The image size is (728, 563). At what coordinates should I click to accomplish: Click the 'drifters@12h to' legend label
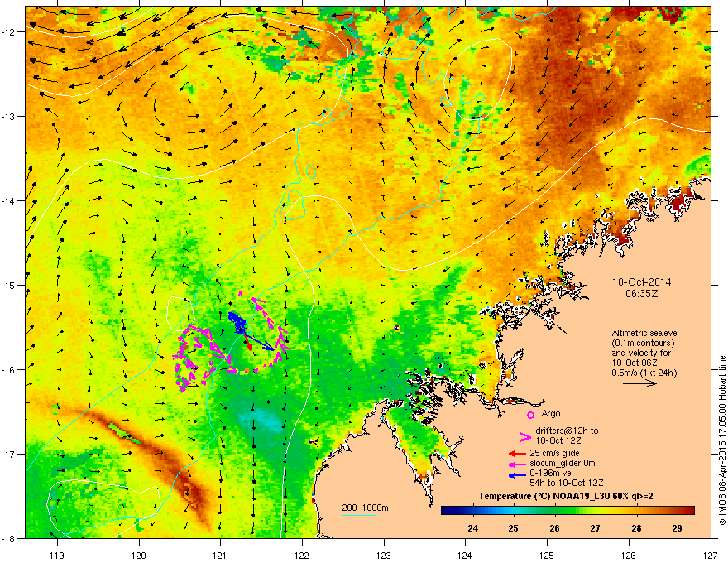click(x=567, y=431)
